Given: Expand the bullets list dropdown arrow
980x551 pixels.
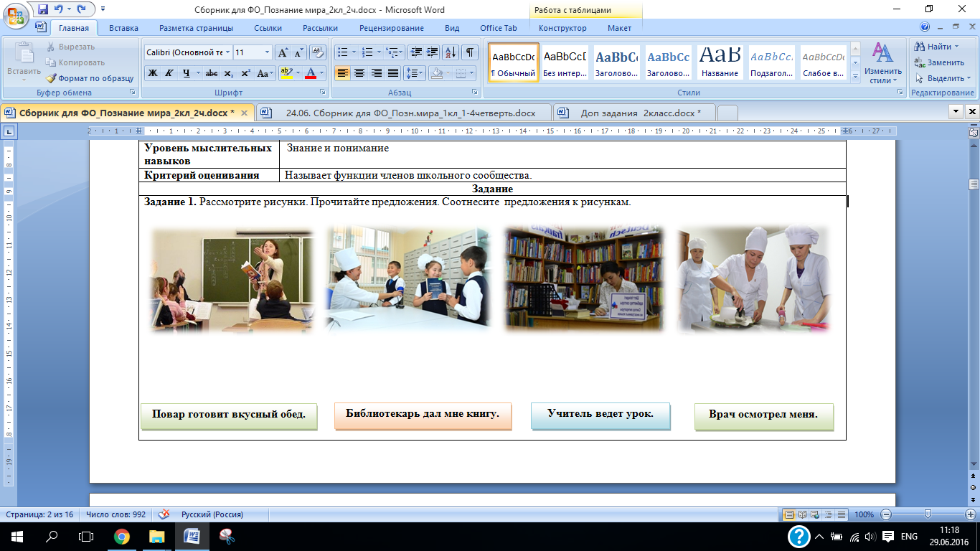Looking at the screenshot, I should coord(354,52).
